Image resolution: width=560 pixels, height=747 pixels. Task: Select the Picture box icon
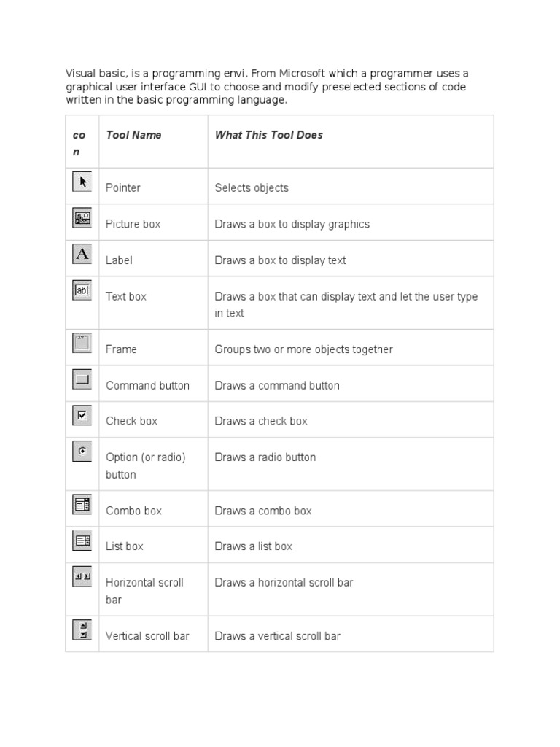82,218
